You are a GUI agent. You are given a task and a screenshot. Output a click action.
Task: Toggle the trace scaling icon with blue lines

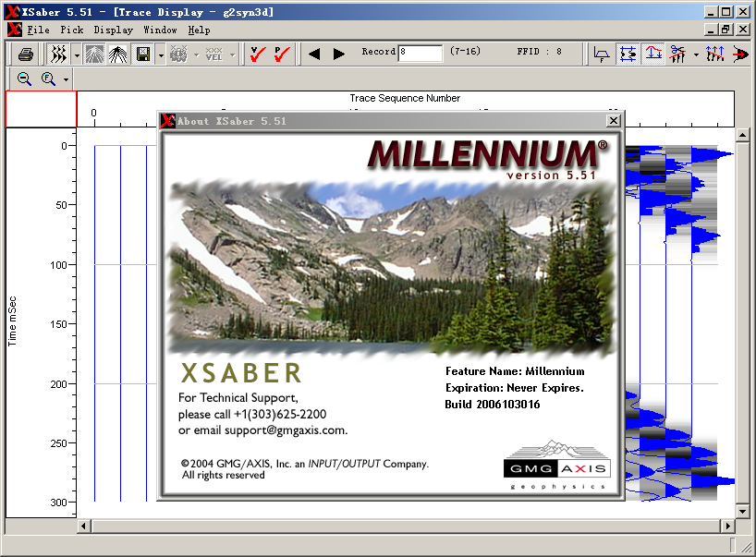(628, 54)
